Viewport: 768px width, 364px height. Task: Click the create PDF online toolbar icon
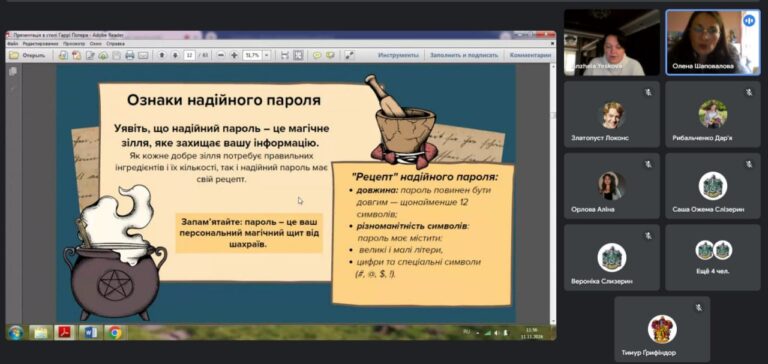point(76,55)
